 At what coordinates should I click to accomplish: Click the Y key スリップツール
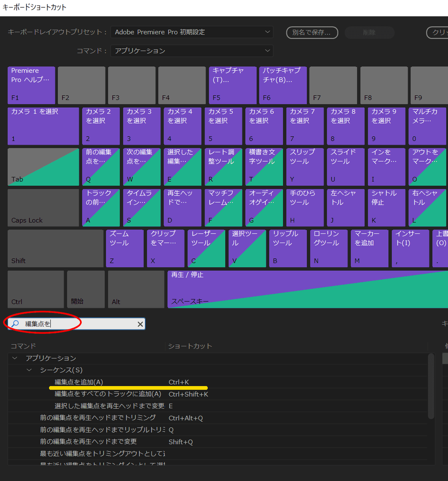[305, 167]
